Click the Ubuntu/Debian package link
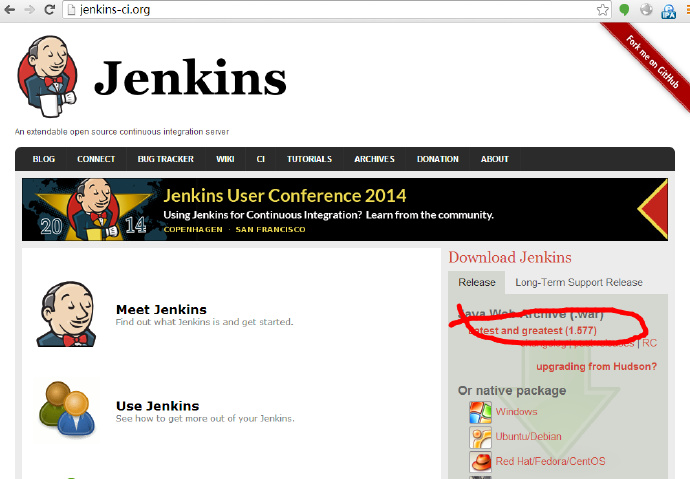The width and height of the screenshot is (690, 479). pos(529,437)
